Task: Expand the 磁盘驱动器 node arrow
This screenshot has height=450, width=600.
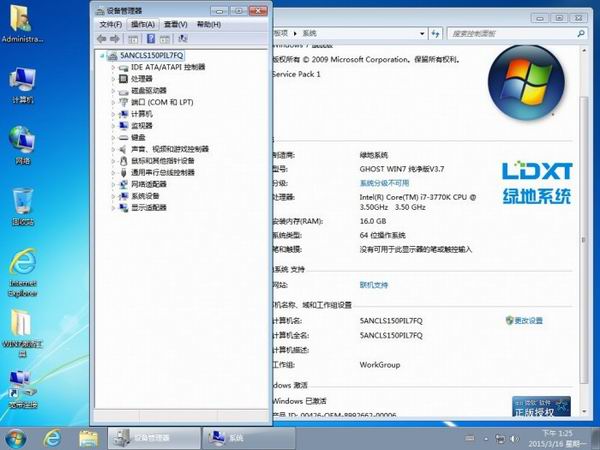Action: [x=113, y=91]
